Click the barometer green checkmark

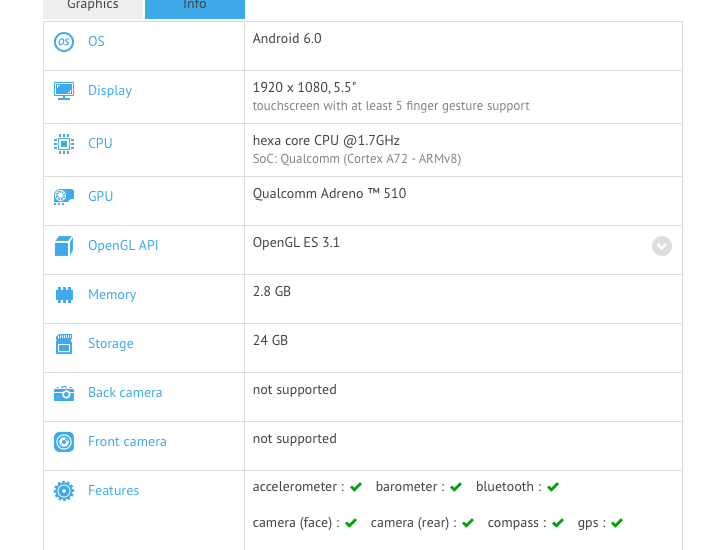pyautogui.click(x=456, y=487)
